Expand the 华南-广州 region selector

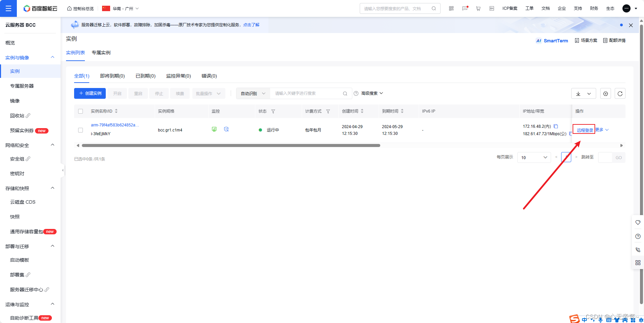coord(121,8)
